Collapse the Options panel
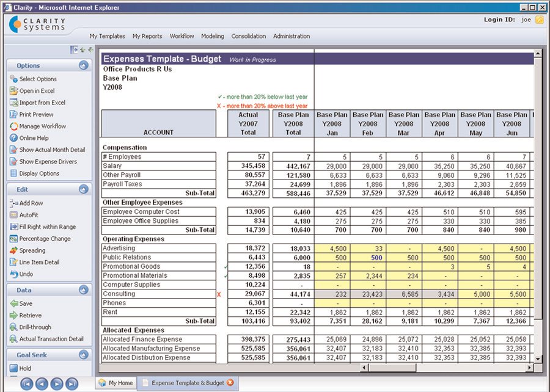 (x=84, y=65)
